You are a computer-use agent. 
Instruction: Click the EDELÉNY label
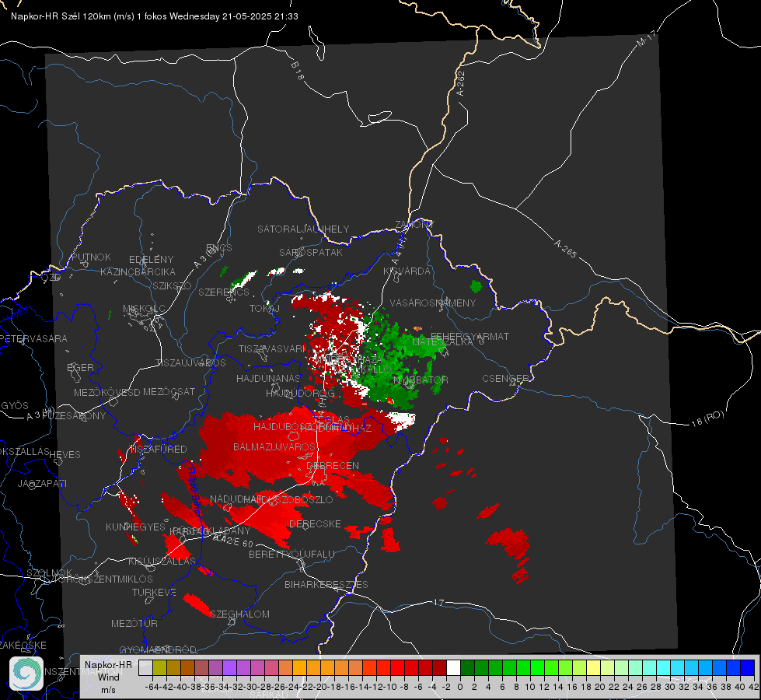point(151,260)
